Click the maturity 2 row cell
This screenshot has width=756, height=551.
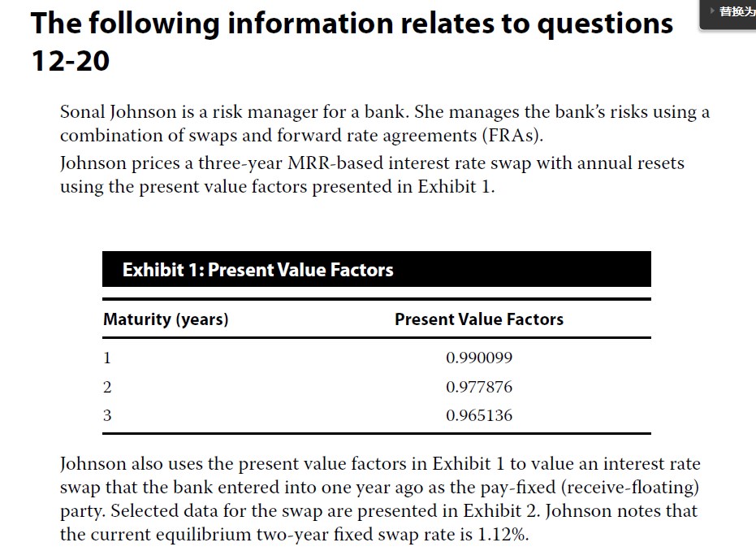pyautogui.click(x=107, y=388)
